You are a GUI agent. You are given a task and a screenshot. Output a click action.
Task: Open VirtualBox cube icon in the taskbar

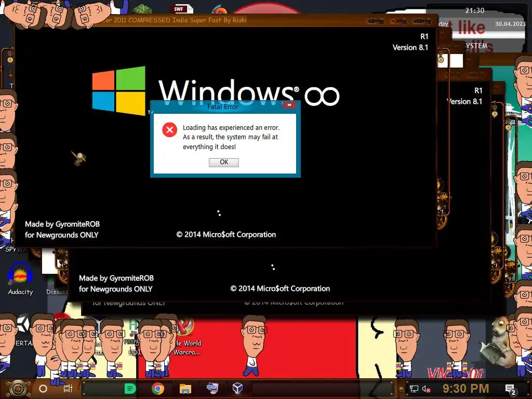click(x=237, y=388)
